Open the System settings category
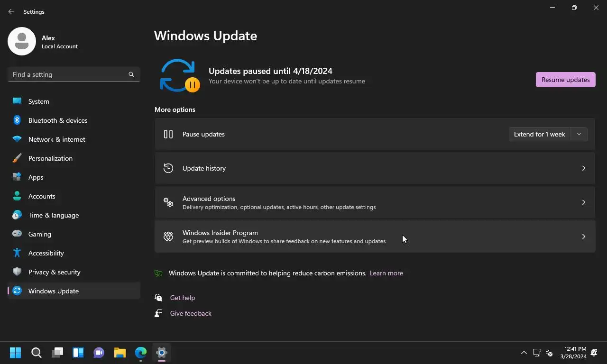The image size is (607, 364). pos(74,101)
